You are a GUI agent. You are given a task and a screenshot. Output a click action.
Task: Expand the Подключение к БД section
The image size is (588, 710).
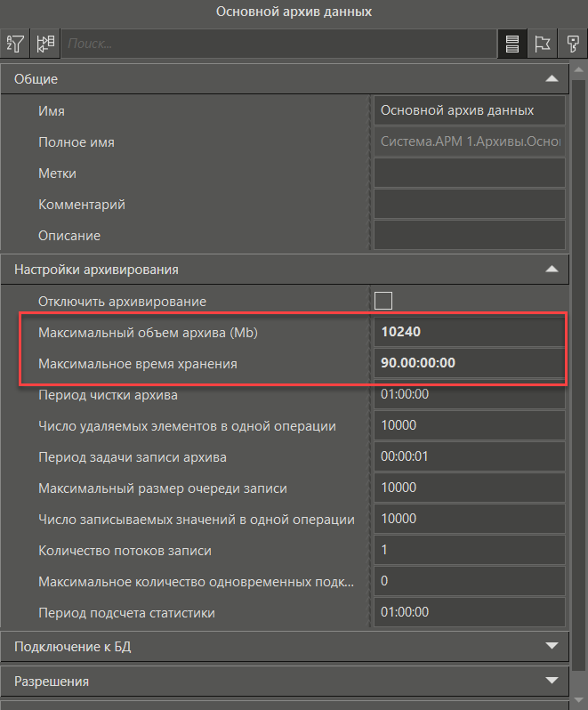(552, 645)
